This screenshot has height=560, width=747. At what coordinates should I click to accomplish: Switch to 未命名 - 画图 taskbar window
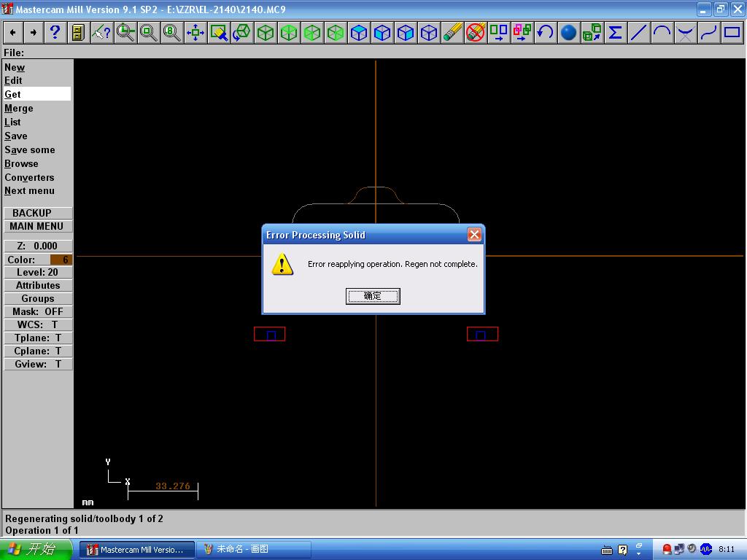[x=255, y=550]
